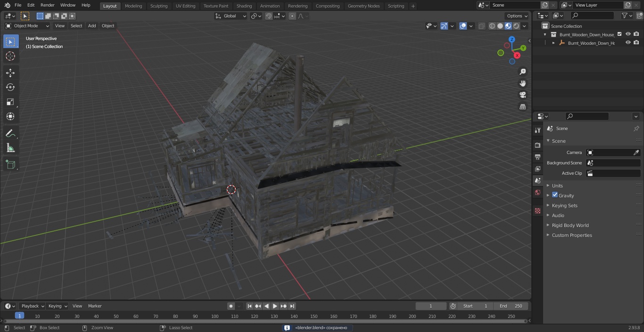Activate the Move tool
644x332 pixels.
point(10,73)
